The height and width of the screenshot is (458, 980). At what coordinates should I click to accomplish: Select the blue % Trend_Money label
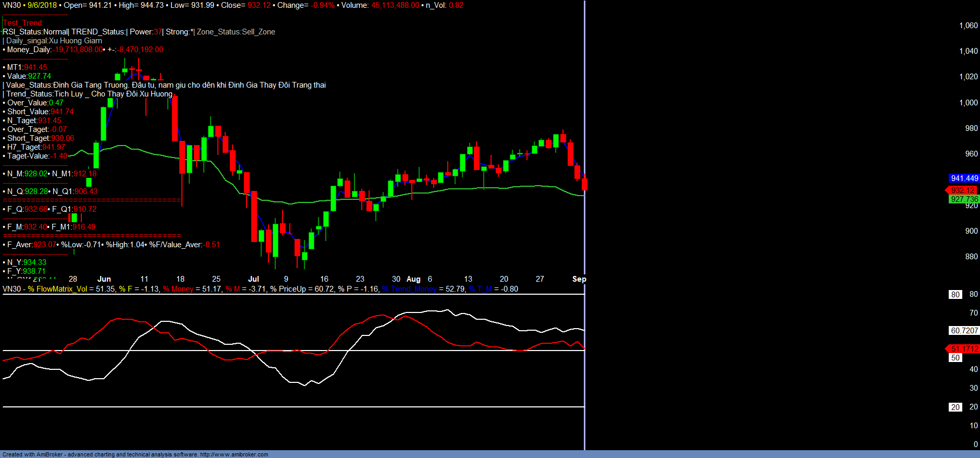[409, 289]
